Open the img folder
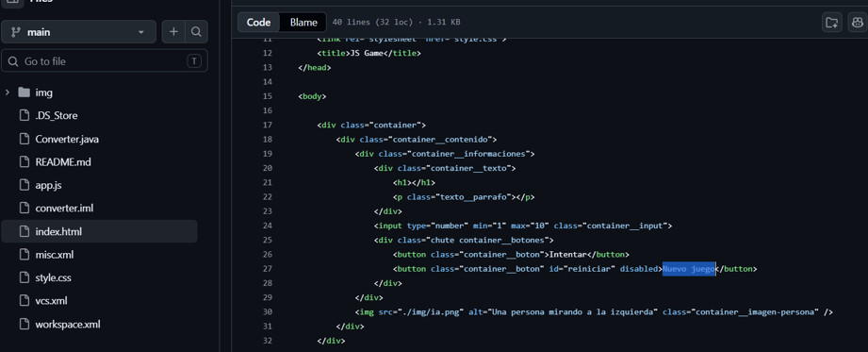The image size is (868, 352). [x=43, y=92]
